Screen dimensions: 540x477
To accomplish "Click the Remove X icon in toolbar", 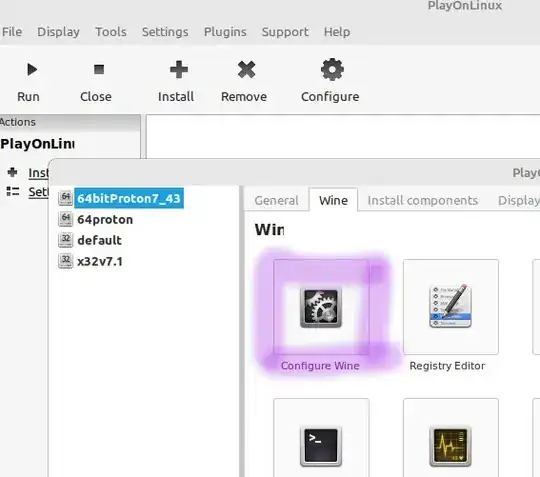I will [x=247, y=69].
